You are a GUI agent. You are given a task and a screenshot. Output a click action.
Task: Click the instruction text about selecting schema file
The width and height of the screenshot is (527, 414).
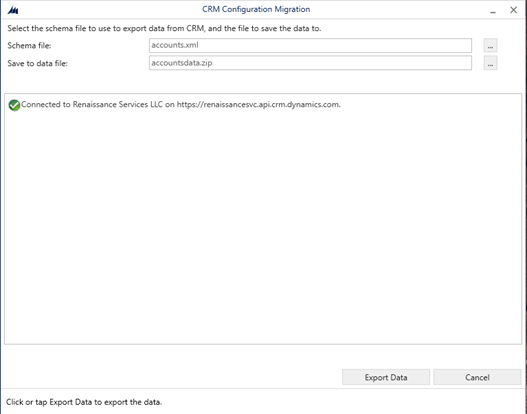click(164, 28)
